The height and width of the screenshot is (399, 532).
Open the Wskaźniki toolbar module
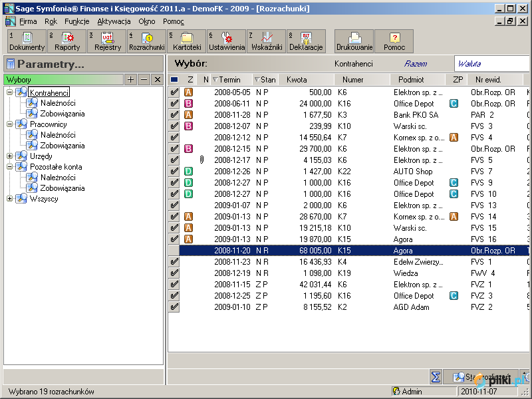pos(267,41)
